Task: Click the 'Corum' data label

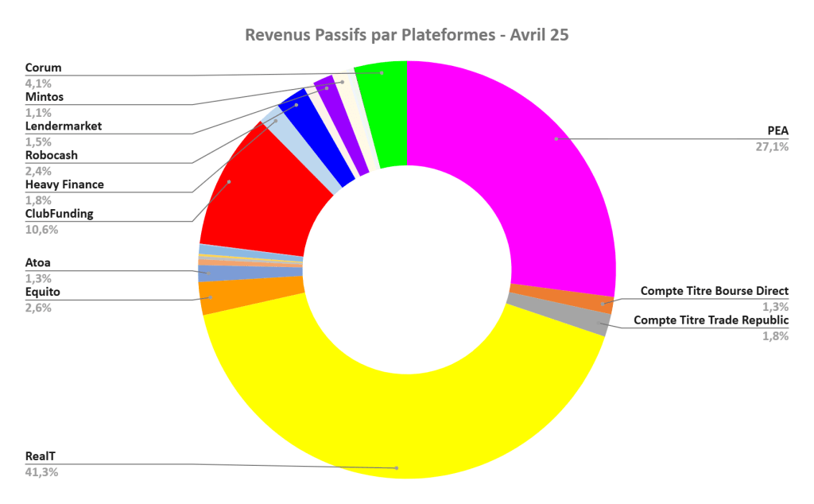Action: point(43,68)
